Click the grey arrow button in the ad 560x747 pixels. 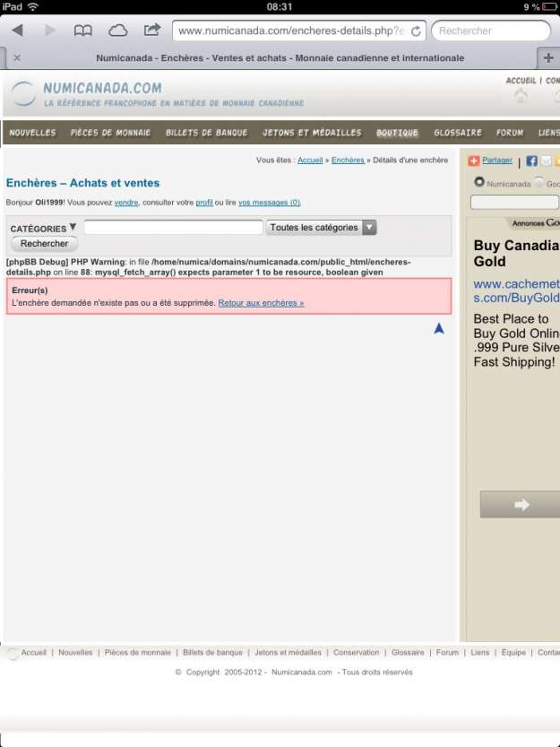click(x=520, y=505)
